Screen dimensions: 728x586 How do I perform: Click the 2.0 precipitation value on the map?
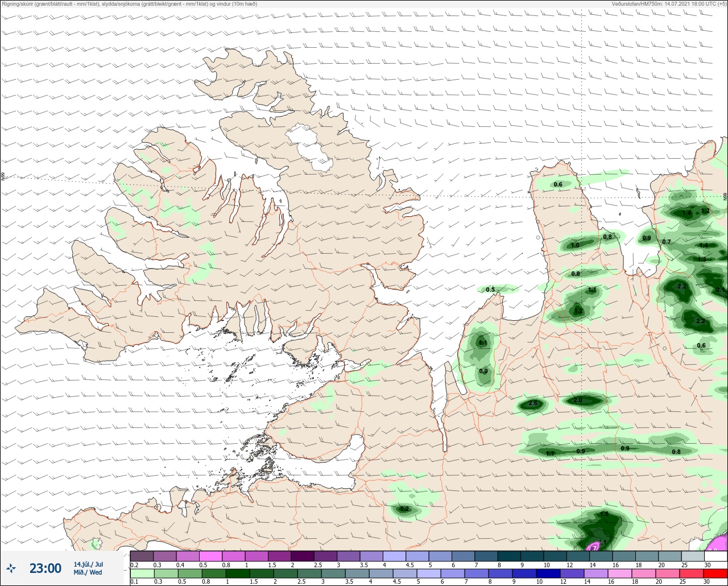coord(578,401)
